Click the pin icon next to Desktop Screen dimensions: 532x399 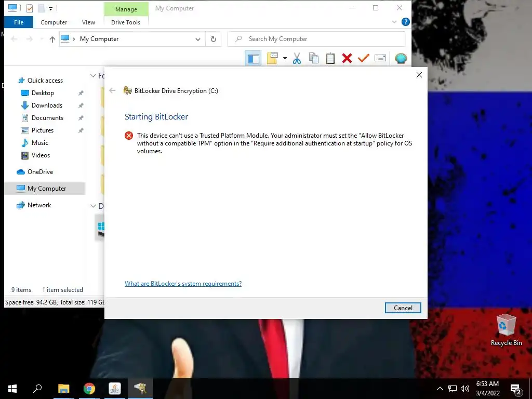coord(81,93)
